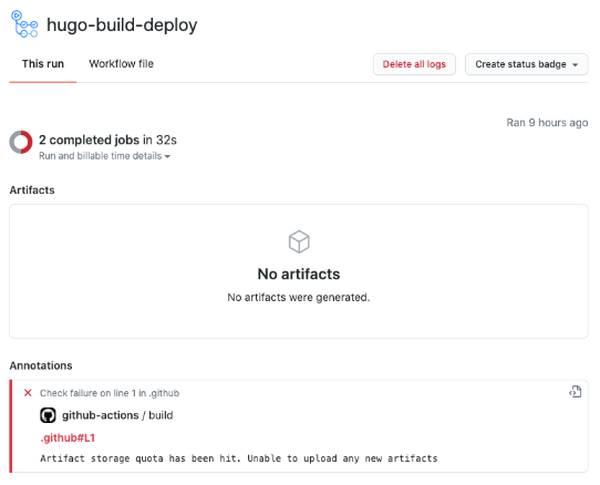Select the artifact storage quota error message

point(238,458)
